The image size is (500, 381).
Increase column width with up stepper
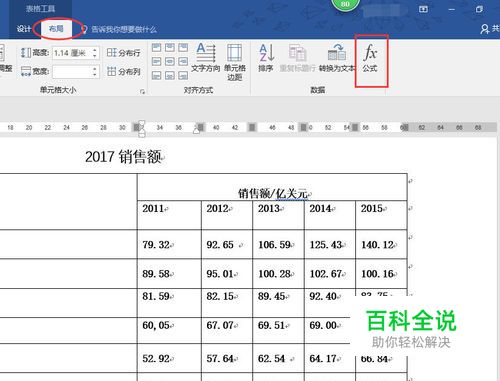point(95,69)
